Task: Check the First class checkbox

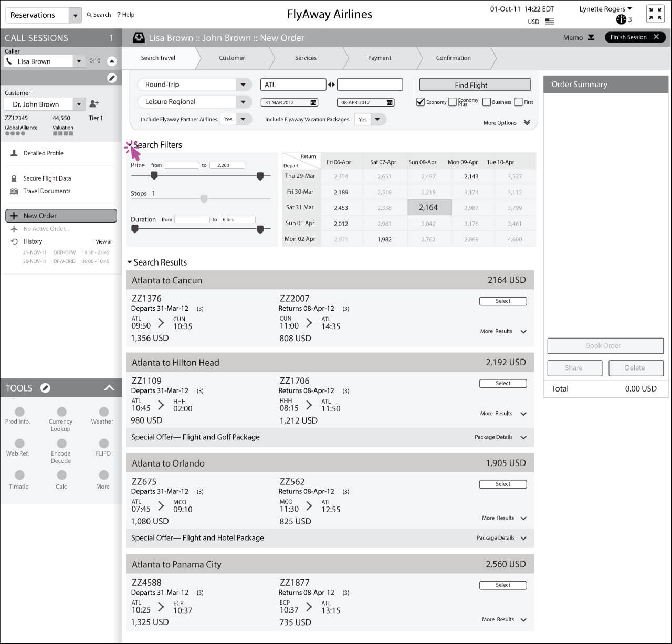Action: (519, 102)
